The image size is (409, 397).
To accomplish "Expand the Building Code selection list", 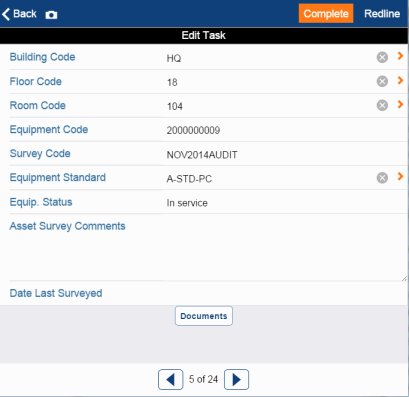I will (x=400, y=56).
